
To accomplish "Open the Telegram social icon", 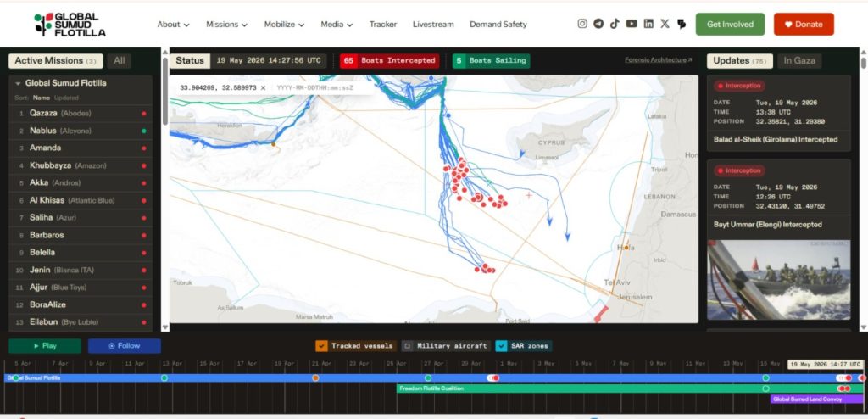I will tap(598, 24).
